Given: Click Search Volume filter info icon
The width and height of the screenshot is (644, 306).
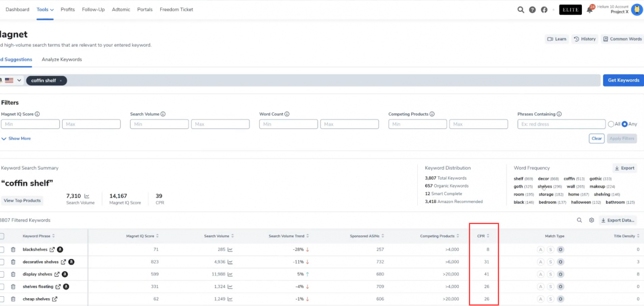Looking at the screenshot, I should click(x=163, y=114).
